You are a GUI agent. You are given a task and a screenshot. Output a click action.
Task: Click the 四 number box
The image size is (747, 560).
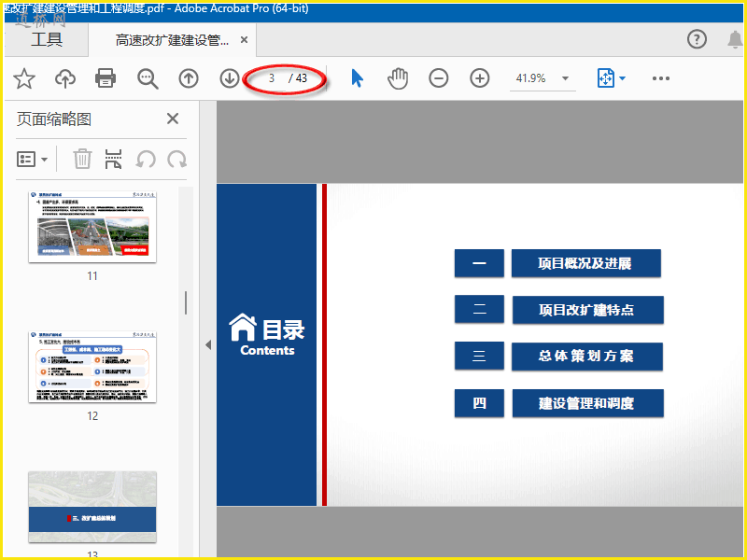coord(479,403)
